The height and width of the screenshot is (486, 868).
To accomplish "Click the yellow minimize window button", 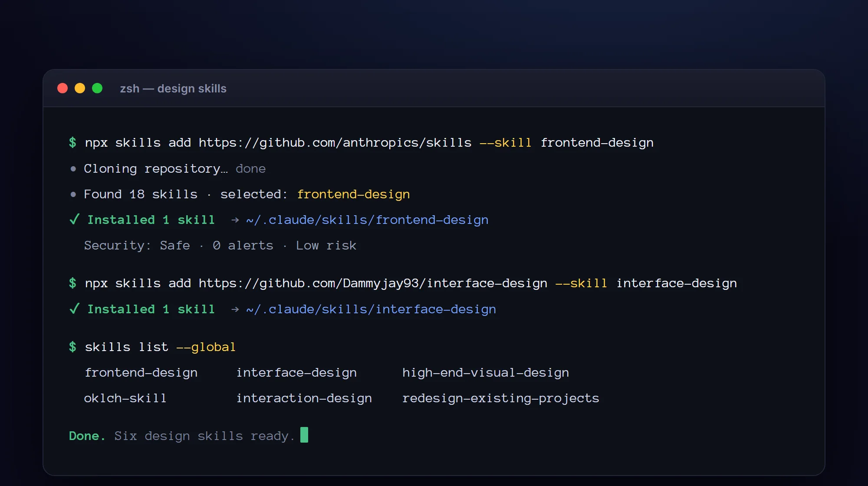I will (80, 89).
